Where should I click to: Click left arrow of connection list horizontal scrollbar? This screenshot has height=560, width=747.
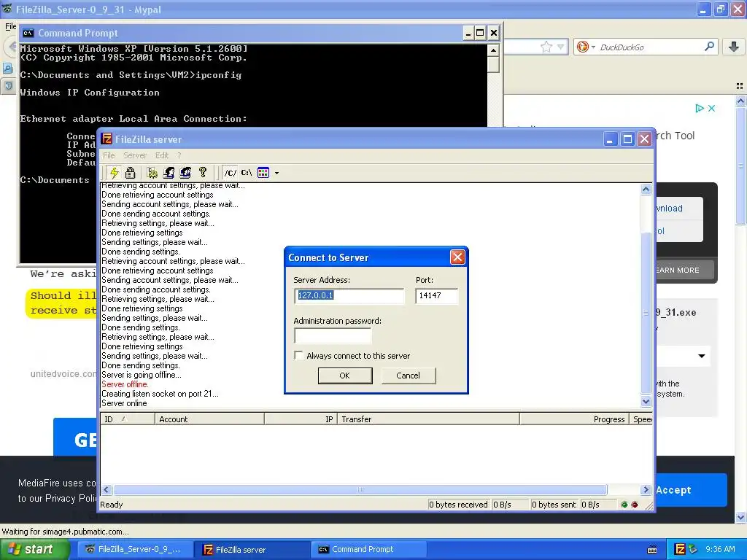tap(107, 489)
